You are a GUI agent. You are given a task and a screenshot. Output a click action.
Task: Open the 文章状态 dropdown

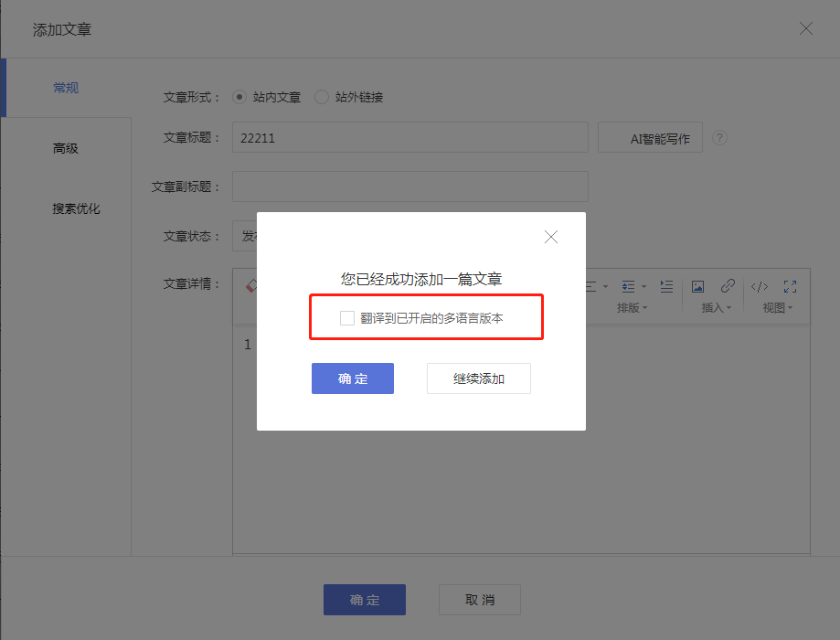tap(244, 236)
